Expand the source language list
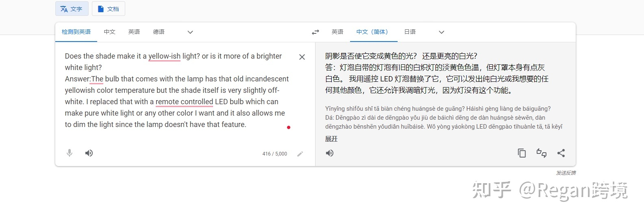The image size is (644, 219). tap(190, 32)
